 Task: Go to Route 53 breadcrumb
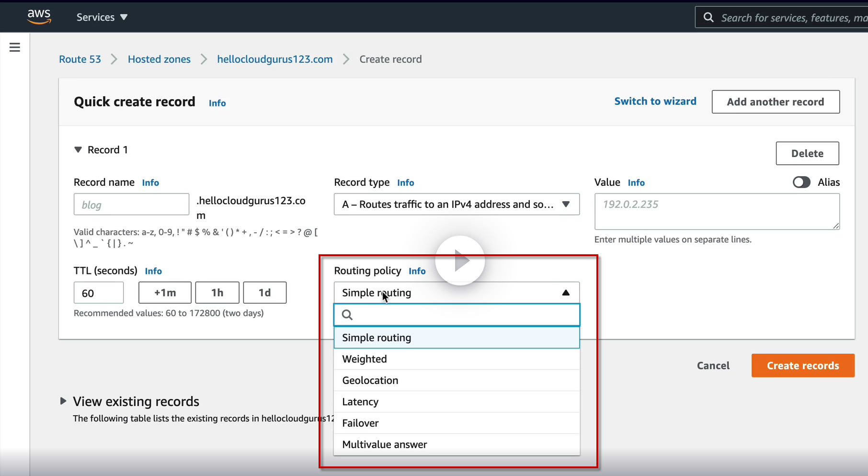tap(80, 59)
